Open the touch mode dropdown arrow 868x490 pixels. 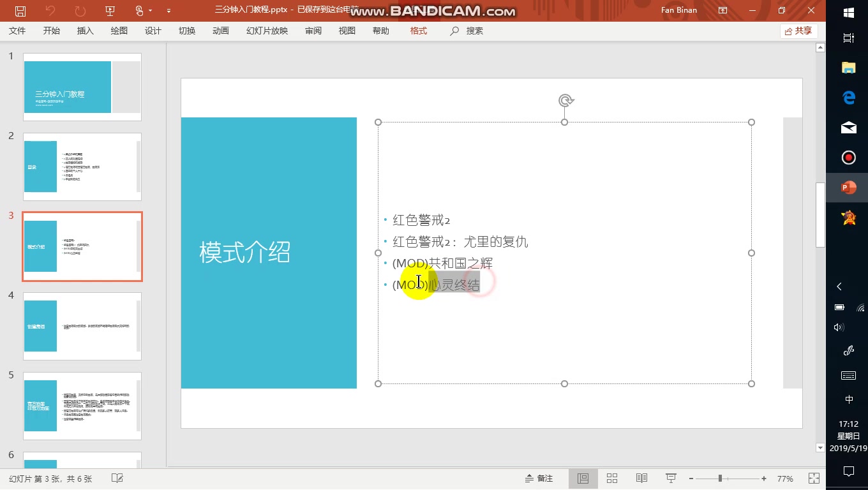tap(151, 11)
